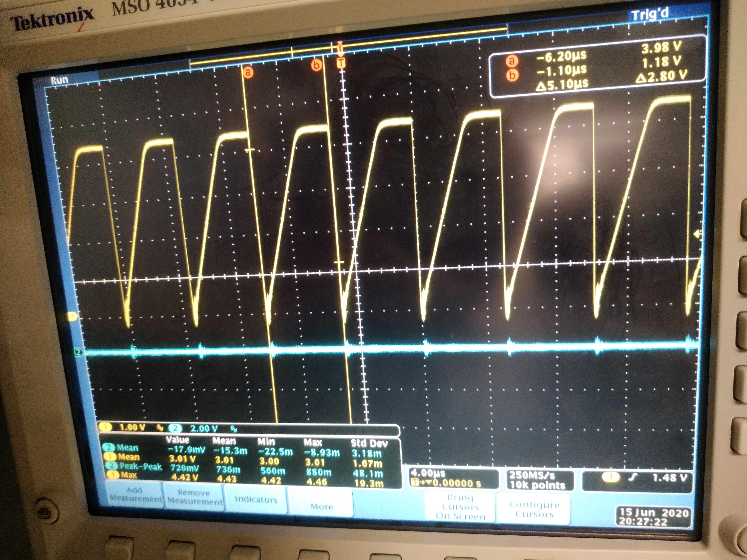Image resolution: width=747 pixels, height=560 pixels.
Task: Click the yellow trigger level arrow
Action: (x=697, y=234)
